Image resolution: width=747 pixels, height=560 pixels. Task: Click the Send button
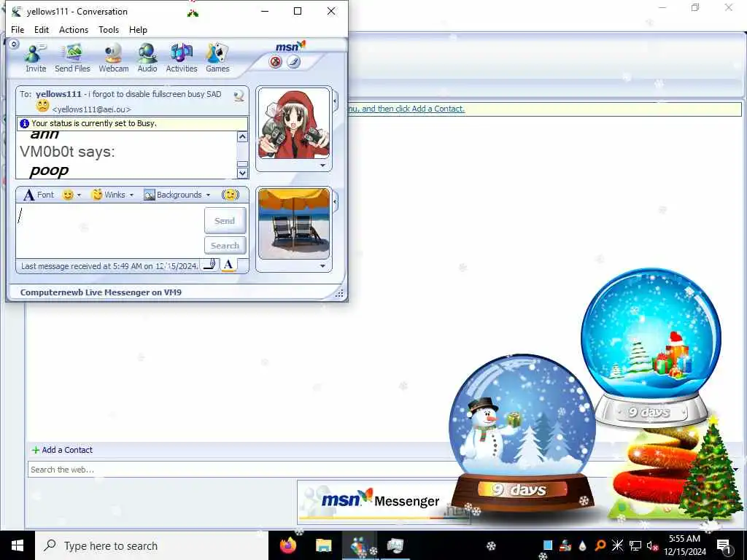click(x=225, y=220)
